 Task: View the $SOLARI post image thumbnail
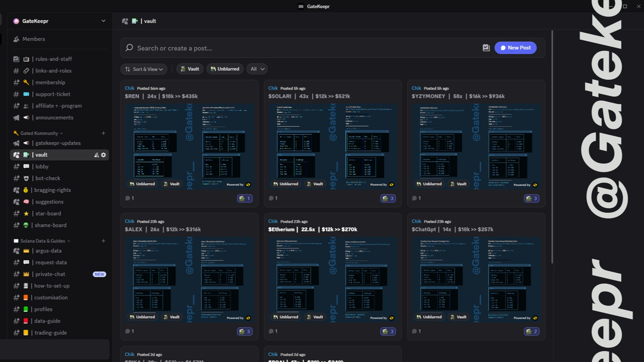333,146
